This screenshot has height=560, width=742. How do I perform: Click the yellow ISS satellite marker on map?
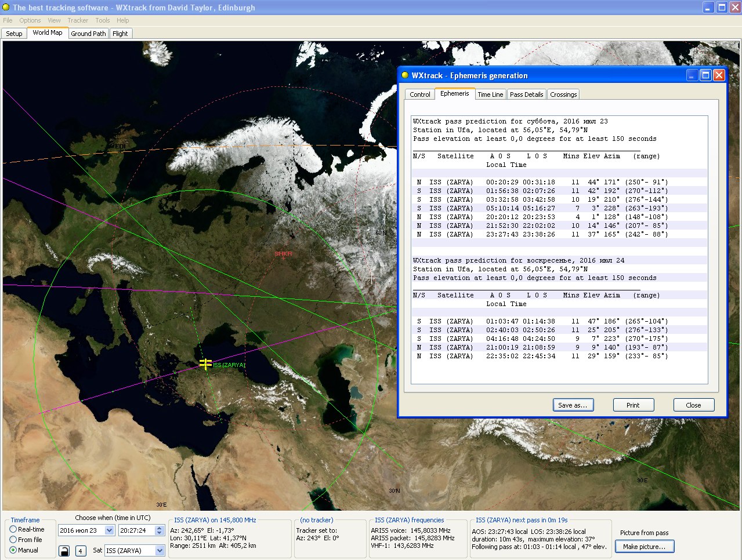[x=205, y=363]
